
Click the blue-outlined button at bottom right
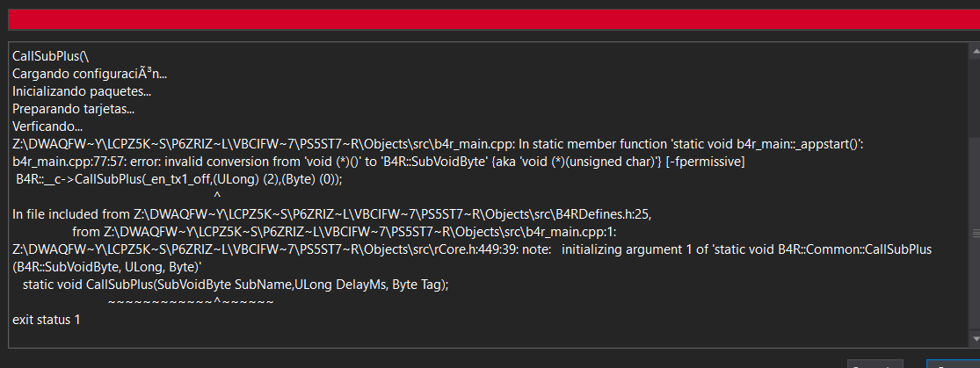tap(954, 364)
